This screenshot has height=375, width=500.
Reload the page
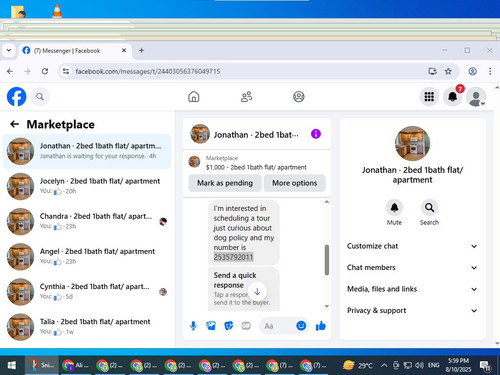[45, 71]
